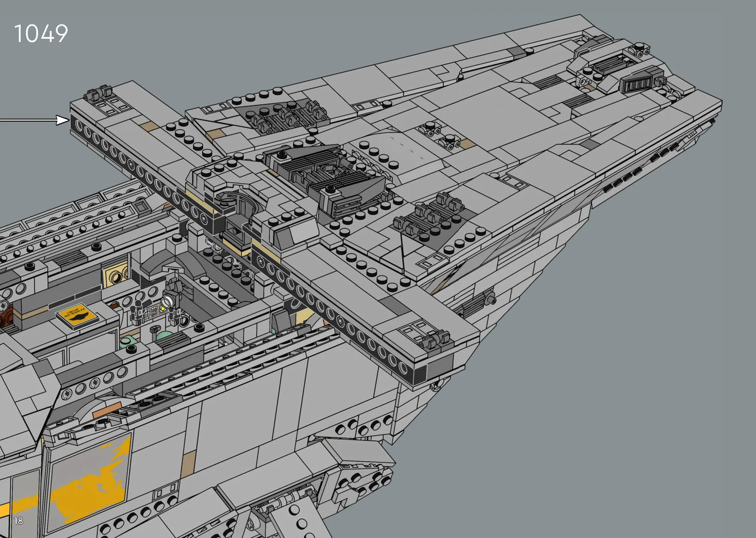Click the page number 18
This screenshot has height=538, width=756.
[18, 521]
